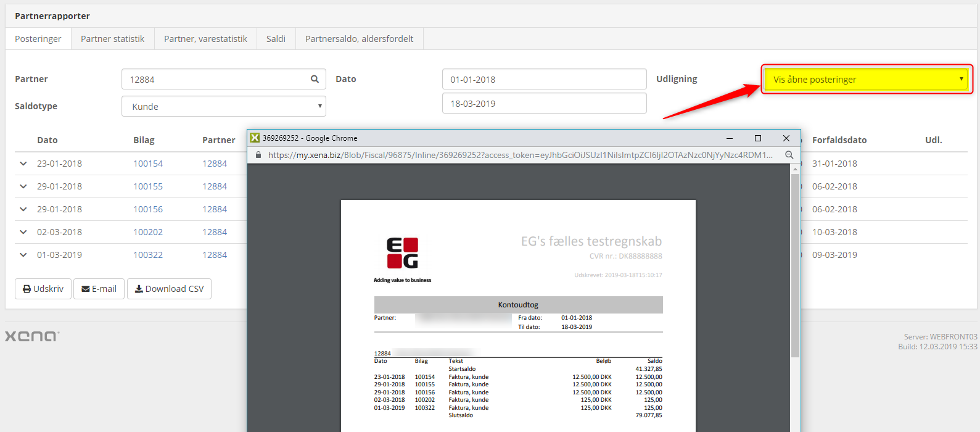
Task: Click the Xena favicon in popup title bar
Action: (x=255, y=138)
